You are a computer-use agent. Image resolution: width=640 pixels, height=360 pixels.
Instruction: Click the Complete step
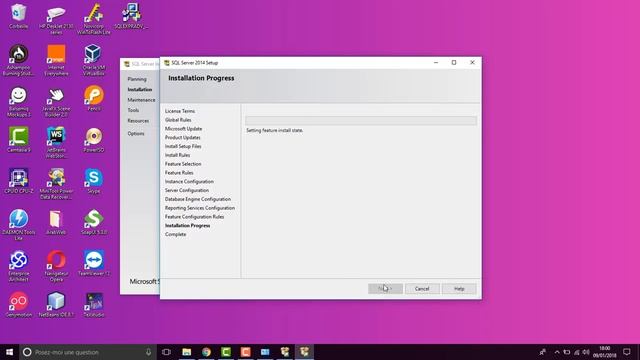[176, 234]
